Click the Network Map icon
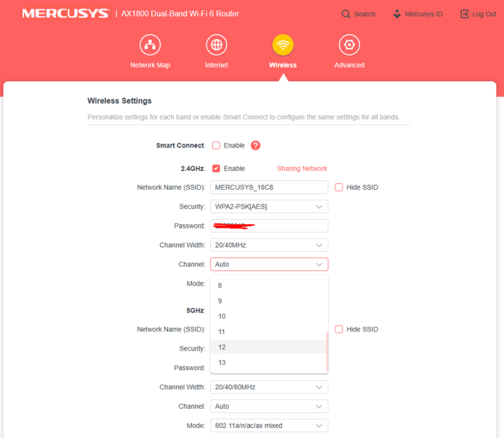Image resolution: width=504 pixels, height=438 pixels. click(150, 45)
